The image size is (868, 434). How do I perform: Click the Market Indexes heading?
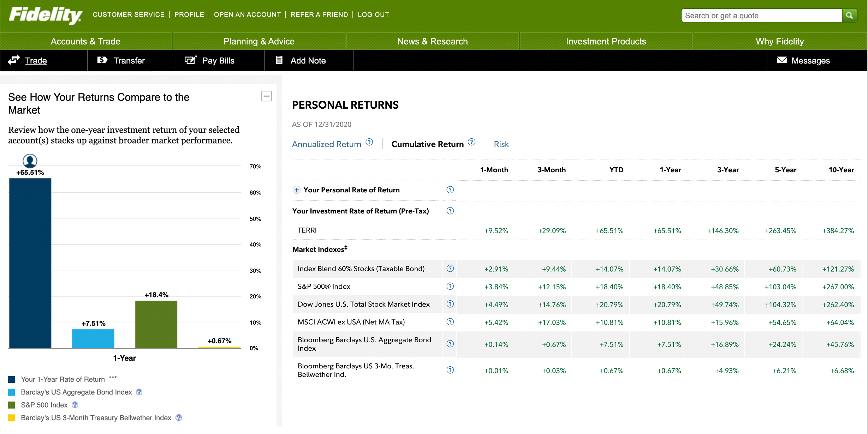[320, 249]
